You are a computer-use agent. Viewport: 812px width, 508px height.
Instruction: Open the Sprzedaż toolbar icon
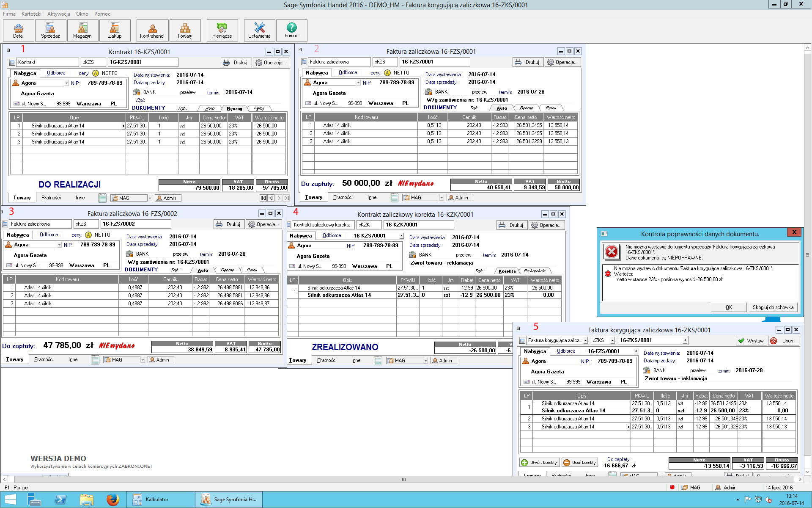[x=50, y=30]
